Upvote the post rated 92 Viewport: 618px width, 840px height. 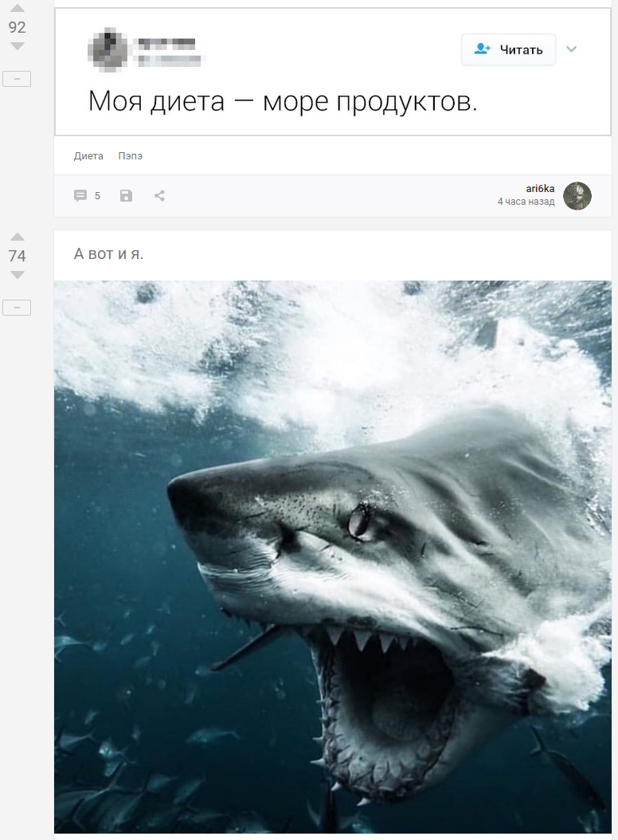[17, 9]
